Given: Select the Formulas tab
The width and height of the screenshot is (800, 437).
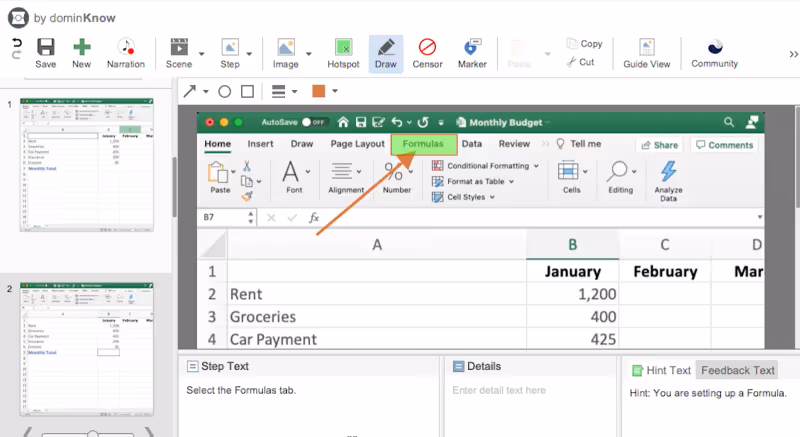Looking at the screenshot, I should click(423, 144).
